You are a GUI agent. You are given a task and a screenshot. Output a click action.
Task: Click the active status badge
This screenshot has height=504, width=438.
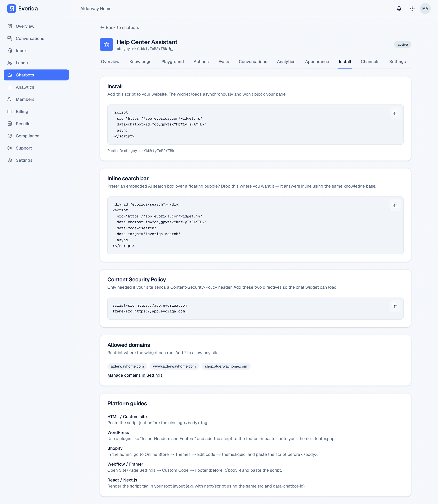(402, 45)
